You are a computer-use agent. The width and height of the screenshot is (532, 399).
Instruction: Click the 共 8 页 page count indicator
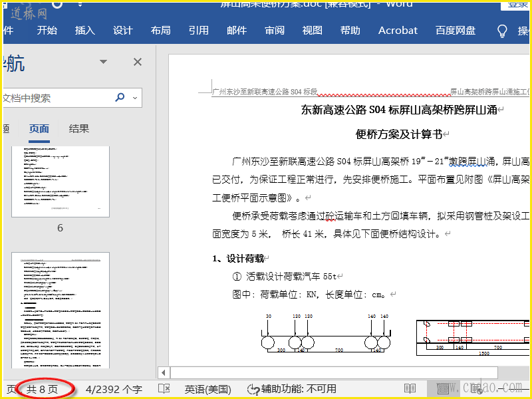[x=43, y=389]
